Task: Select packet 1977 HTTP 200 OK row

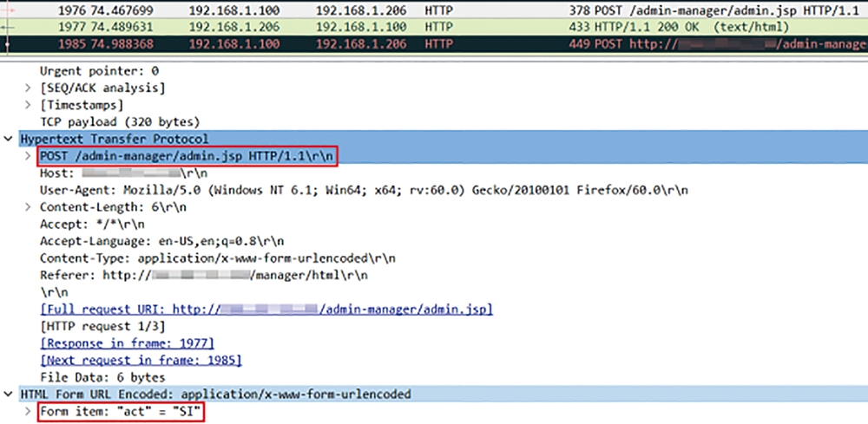Action: tap(434, 27)
